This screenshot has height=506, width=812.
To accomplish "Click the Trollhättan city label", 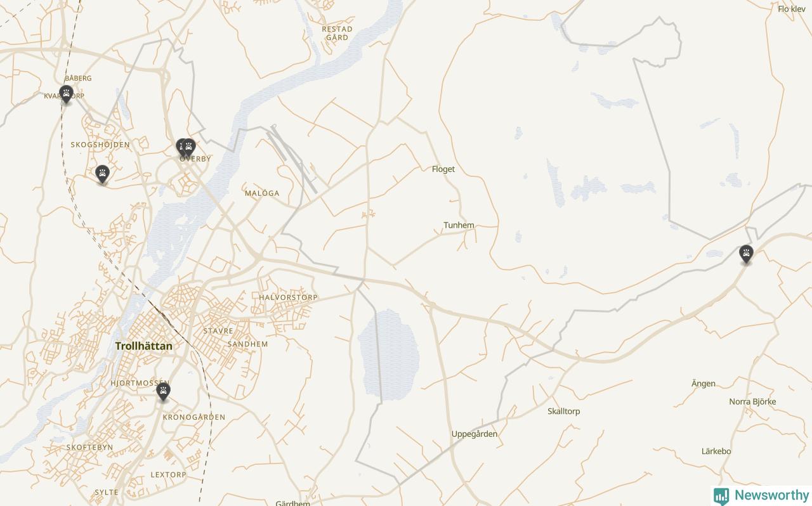I will pos(143,346).
